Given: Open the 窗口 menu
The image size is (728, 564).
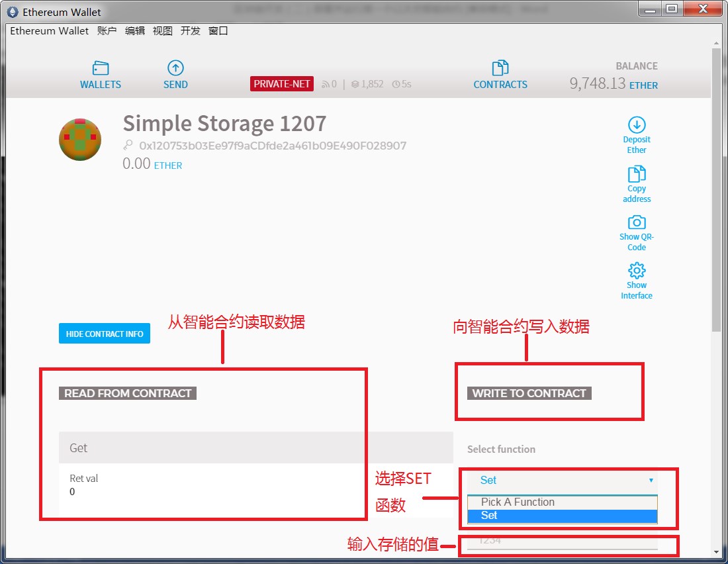Looking at the screenshot, I should pos(218,30).
